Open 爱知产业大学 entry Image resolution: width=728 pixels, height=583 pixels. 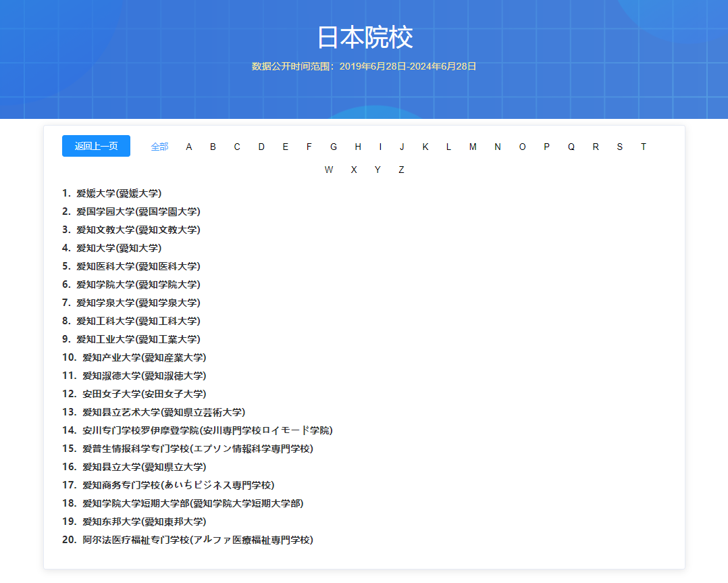(145, 357)
